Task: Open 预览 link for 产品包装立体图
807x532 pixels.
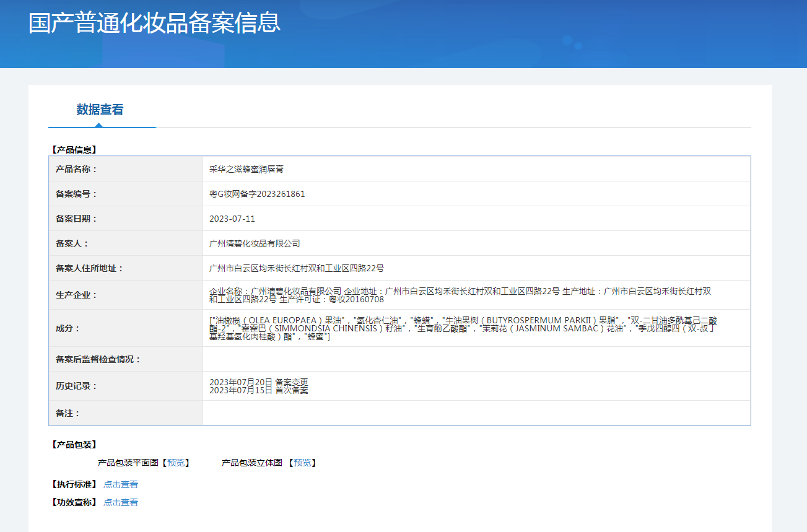Action: (302, 463)
